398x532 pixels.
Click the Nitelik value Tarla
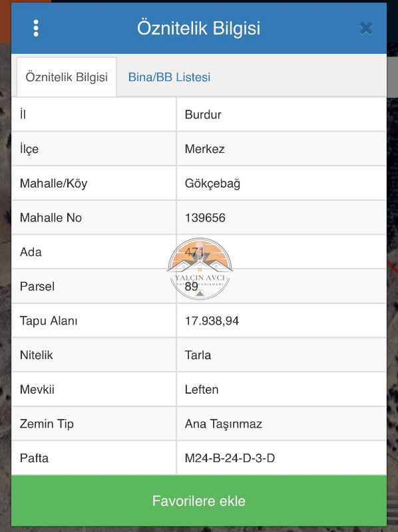(198, 355)
